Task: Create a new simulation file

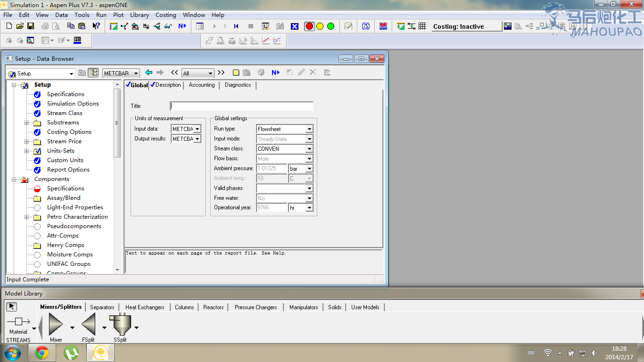Action: 9,26
